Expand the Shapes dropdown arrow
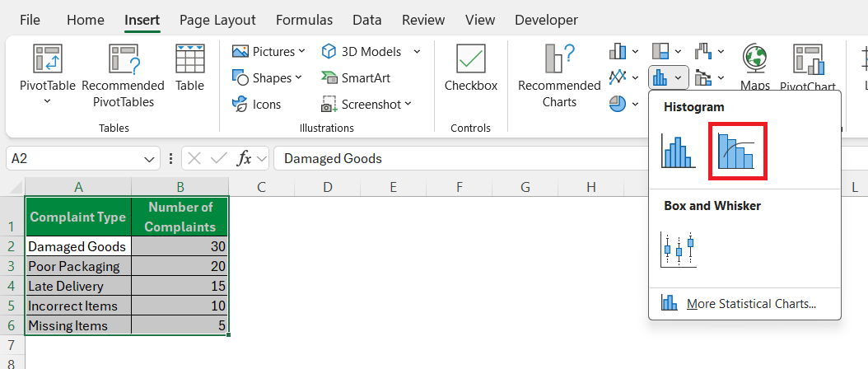This screenshot has height=369, width=868. point(298,77)
